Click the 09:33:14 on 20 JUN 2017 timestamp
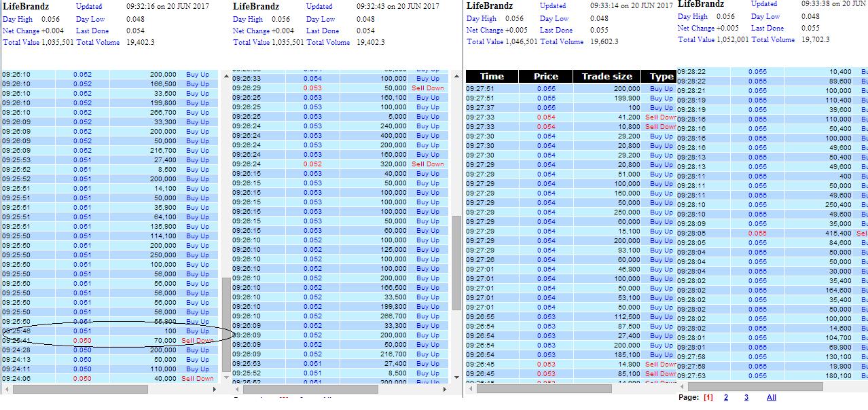This screenshot has height=410, width=868. pos(631,5)
